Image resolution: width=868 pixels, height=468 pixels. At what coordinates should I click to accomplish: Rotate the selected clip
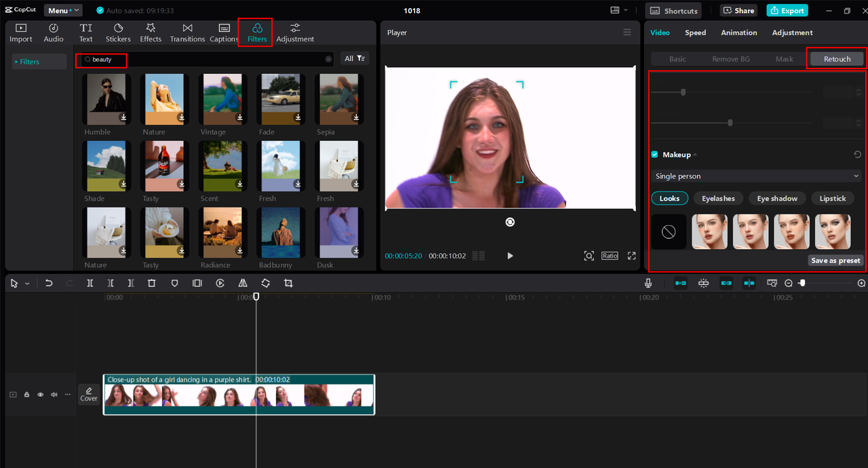266,283
